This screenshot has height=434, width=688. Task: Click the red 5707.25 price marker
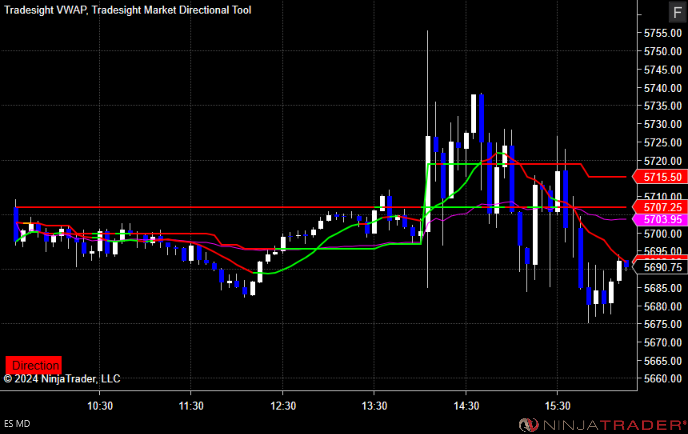[659, 207]
